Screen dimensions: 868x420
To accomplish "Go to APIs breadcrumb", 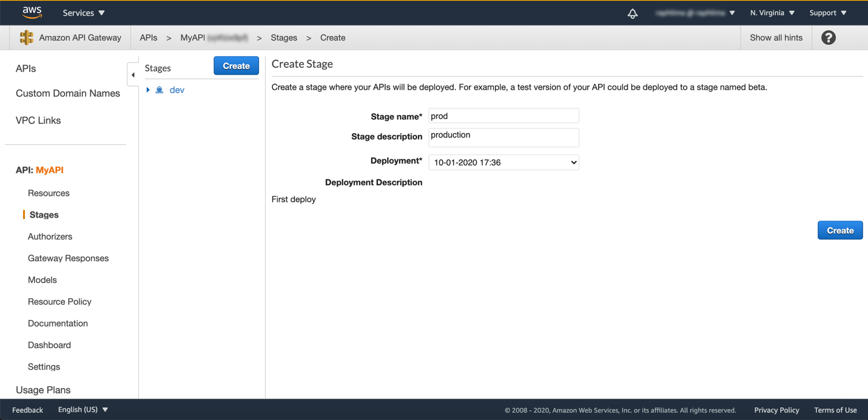I will click(149, 38).
